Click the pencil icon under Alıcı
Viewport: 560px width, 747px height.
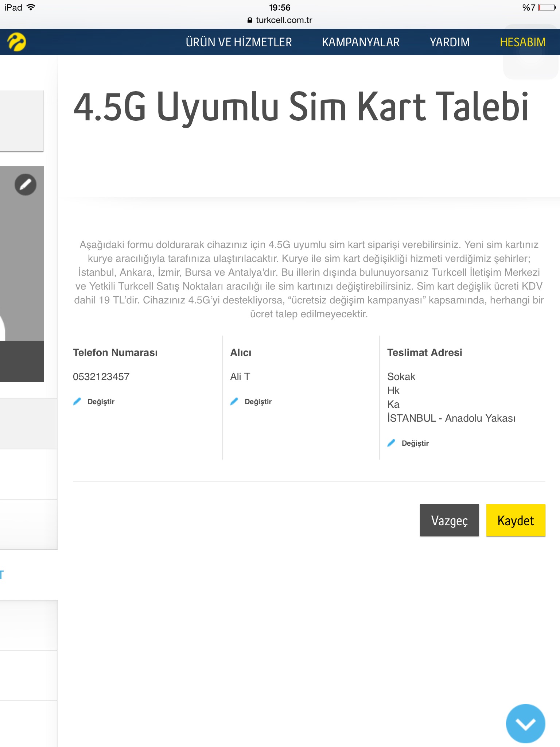234,402
